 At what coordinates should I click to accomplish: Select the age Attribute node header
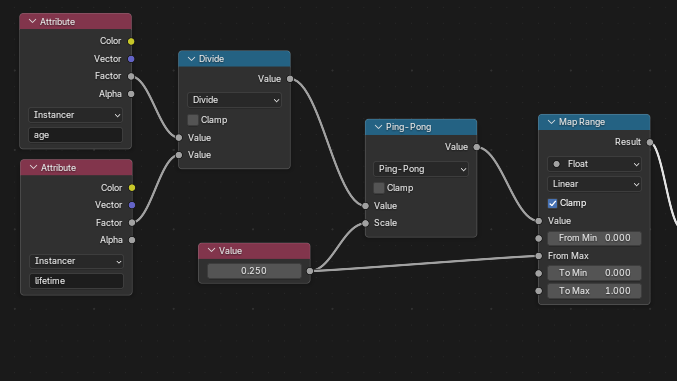[x=76, y=21]
